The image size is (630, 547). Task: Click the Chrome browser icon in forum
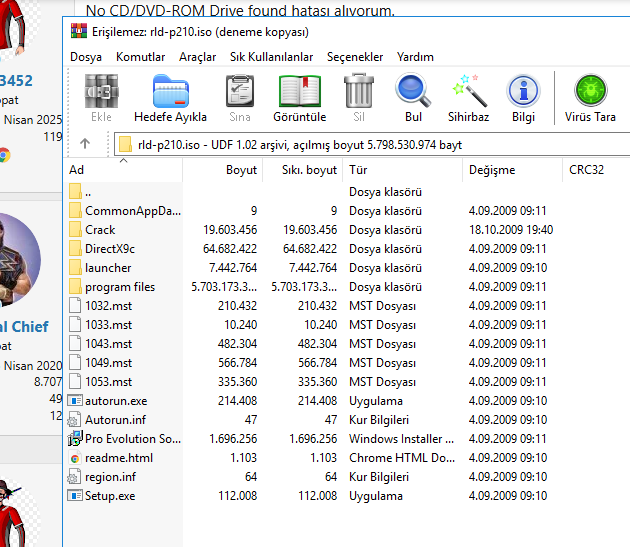(x=5, y=155)
